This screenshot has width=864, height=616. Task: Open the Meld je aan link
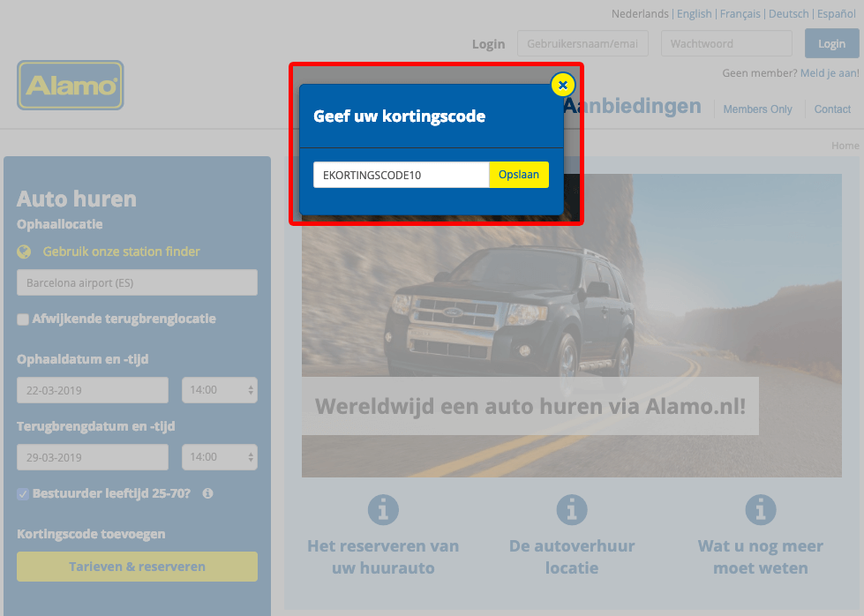tap(830, 73)
